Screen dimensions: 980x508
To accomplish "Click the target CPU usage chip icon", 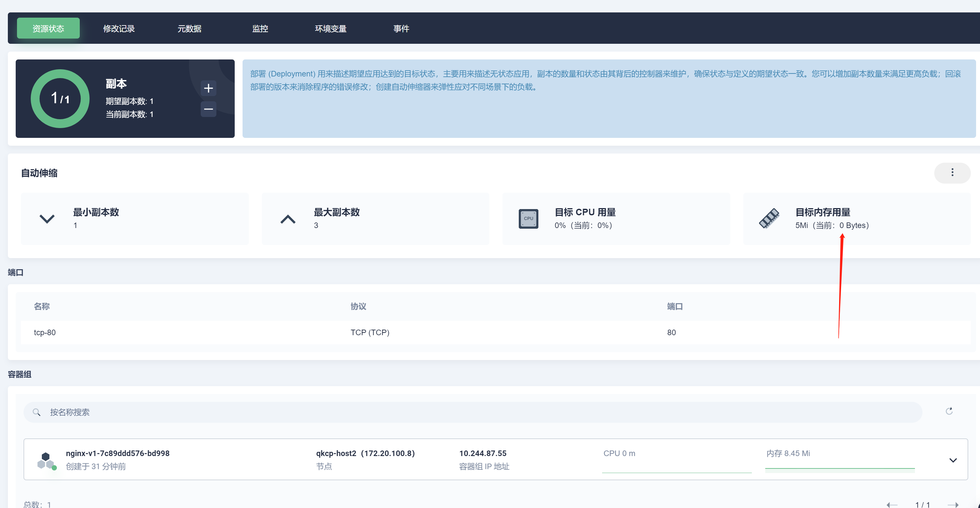I will [x=528, y=219].
